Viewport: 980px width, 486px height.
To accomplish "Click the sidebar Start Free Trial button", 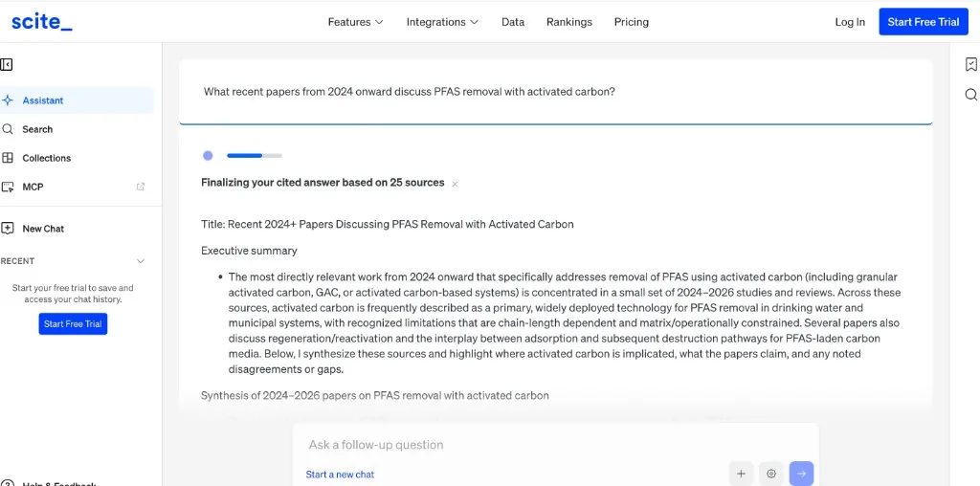I will 73,324.
